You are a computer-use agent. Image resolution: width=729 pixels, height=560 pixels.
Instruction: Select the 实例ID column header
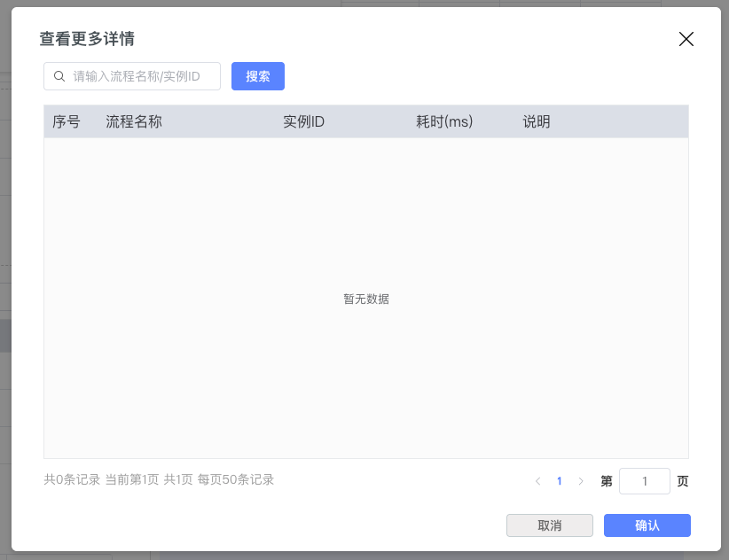303,122
